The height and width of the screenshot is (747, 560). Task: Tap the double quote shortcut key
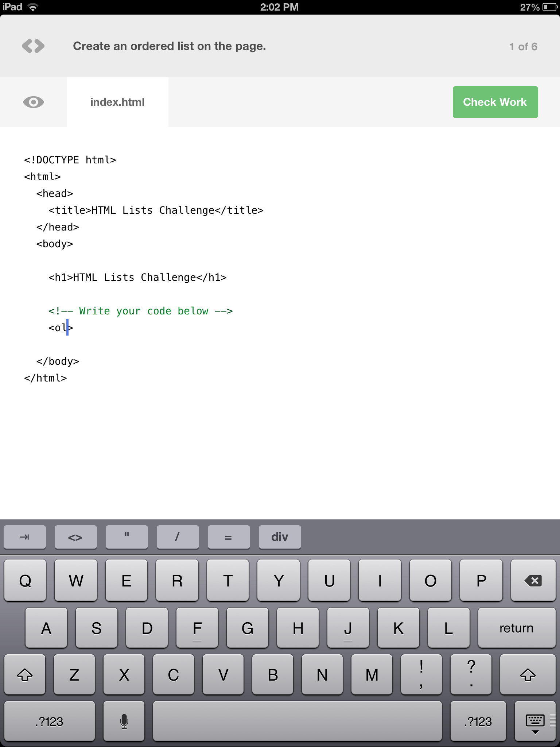click(x=127, y=537)
